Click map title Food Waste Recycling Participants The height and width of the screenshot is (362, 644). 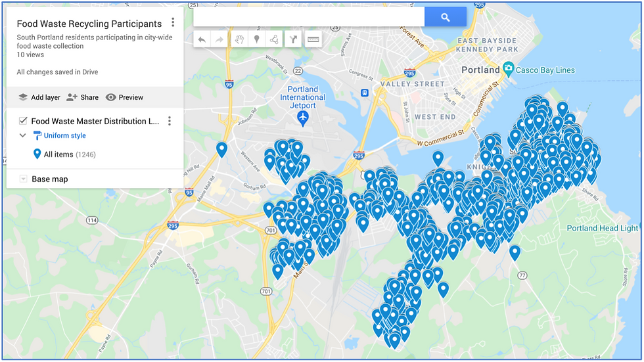[89, 24]
